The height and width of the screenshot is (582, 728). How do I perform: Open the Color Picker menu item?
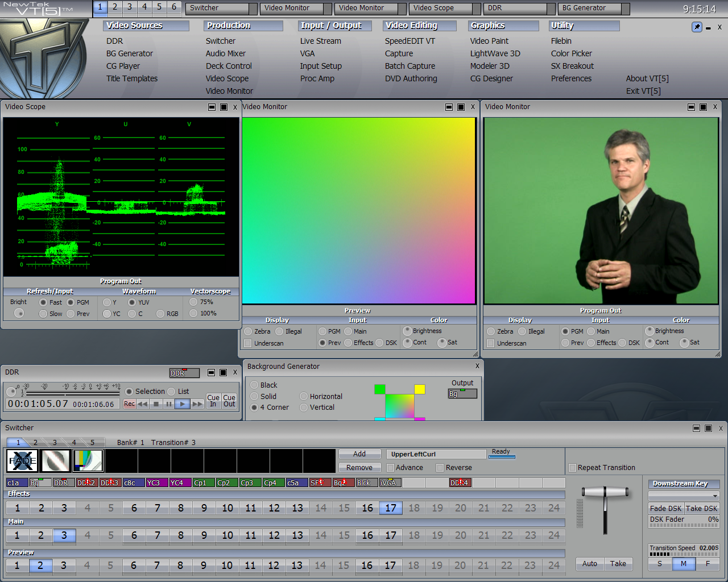(x=572, y=53)
